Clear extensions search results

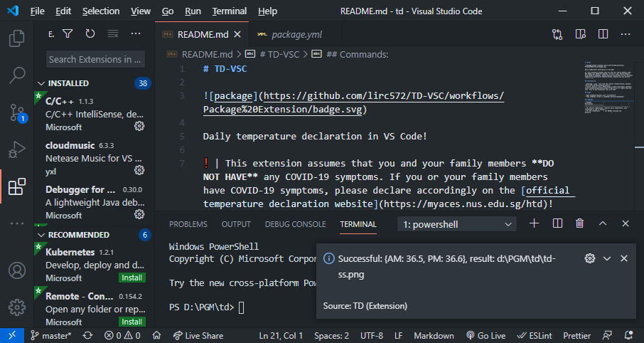click(x=113, y=33)
